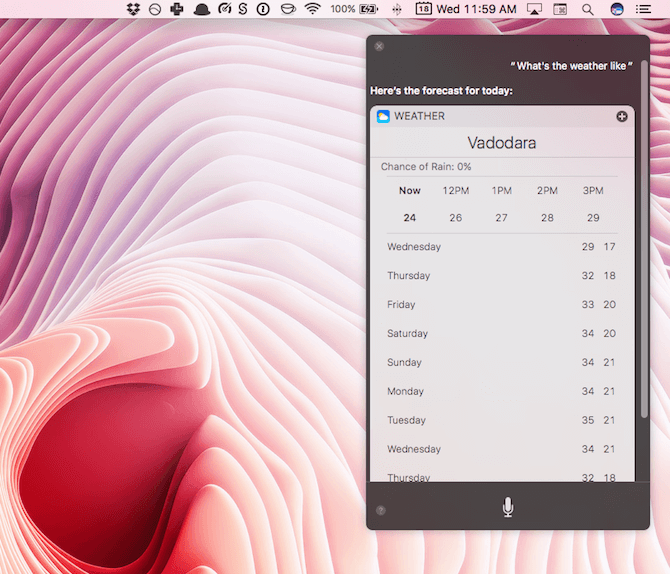Open the calendar date icon menu
Image resolution: width=670 pixels, height=574 pixels.
(x=423, y=9)
